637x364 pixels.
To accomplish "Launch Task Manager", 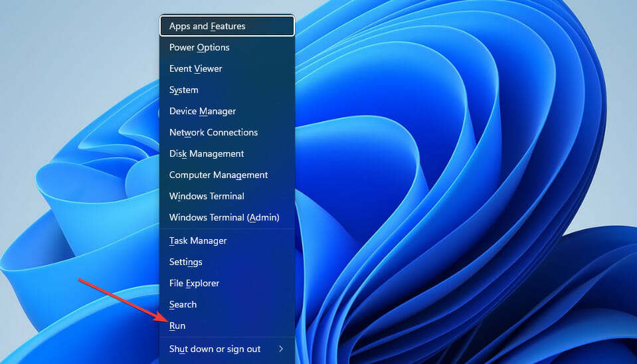I will pyautogui.click(x=198, y=241).
